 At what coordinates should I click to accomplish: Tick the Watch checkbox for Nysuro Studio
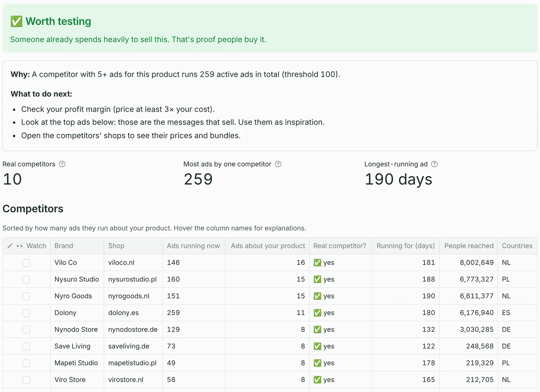pyautogui.click(x=26, y=280)
